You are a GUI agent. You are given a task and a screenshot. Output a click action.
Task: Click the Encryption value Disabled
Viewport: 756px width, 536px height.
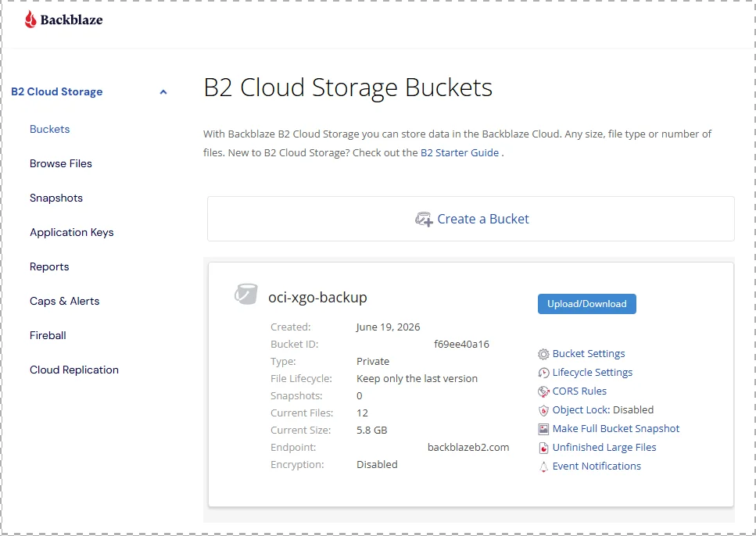(377, 465)
